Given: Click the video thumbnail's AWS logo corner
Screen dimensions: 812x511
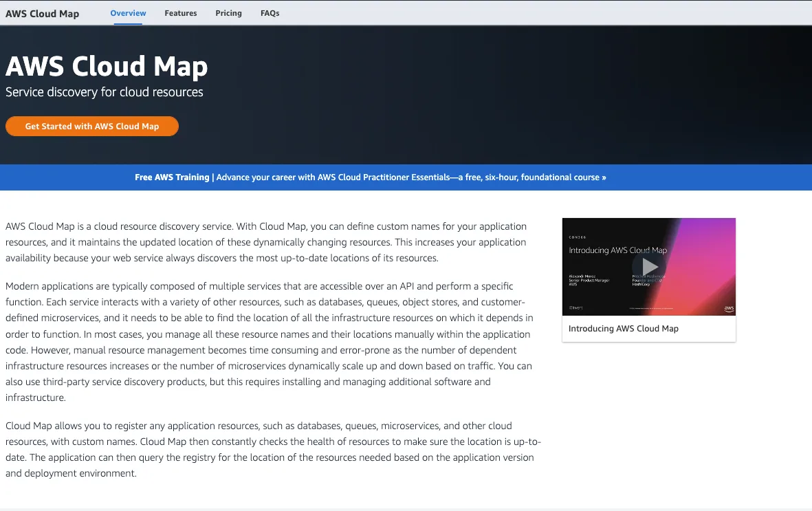Looking at the screenshot, I should 729,308.
